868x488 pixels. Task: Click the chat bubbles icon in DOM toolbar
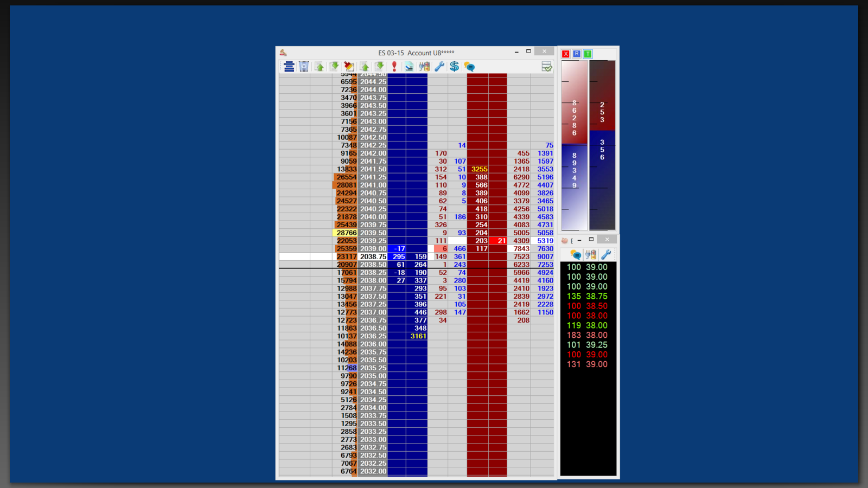(469, 67)
